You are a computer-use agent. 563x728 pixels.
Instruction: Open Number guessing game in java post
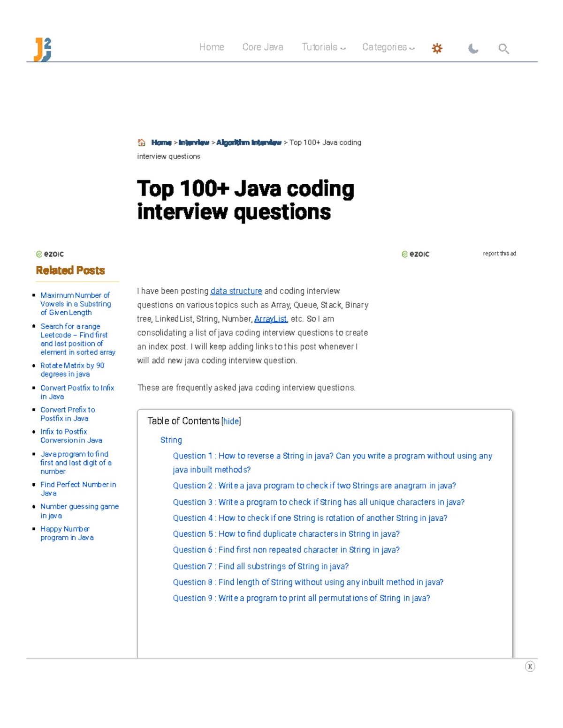[x=79, y=511]
